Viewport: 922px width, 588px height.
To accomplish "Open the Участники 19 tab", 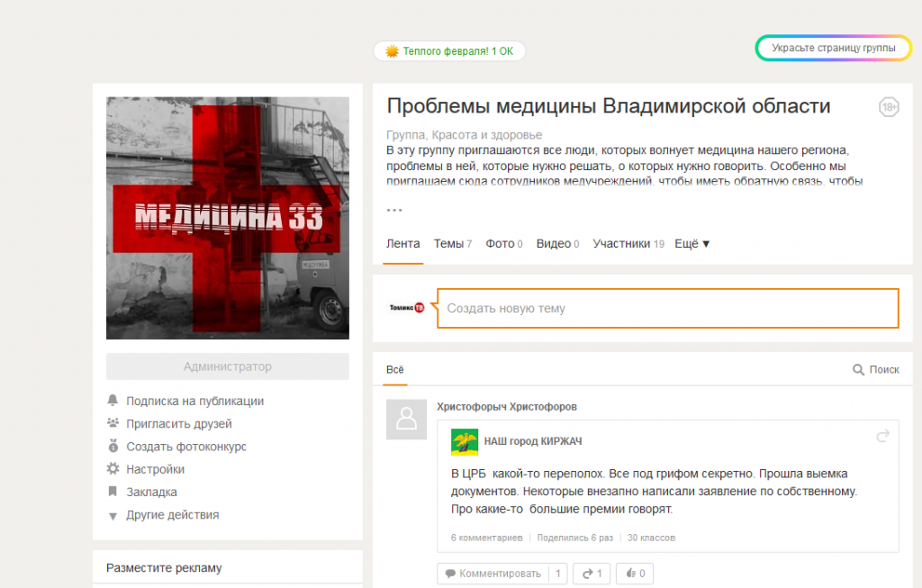I will coord(628,243).
